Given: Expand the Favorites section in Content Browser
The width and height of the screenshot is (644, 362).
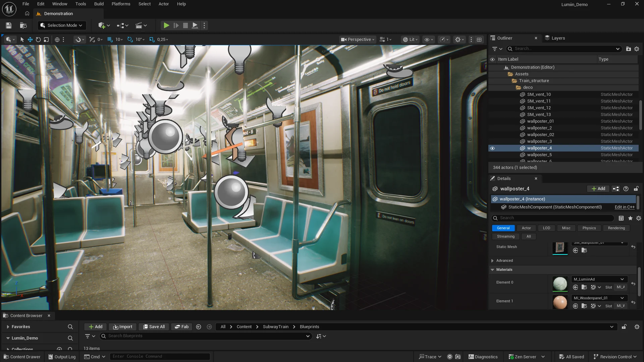Looking at the screenshot, I should click(x=8, y=327).
